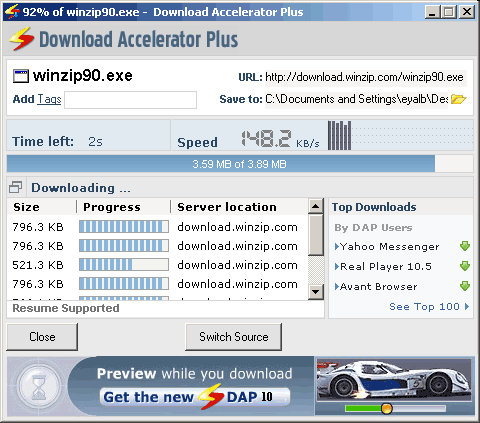Click the Top Downloads heading
Image resolution: width=480 pixels, height=423 pixels.
coord(374,207)
